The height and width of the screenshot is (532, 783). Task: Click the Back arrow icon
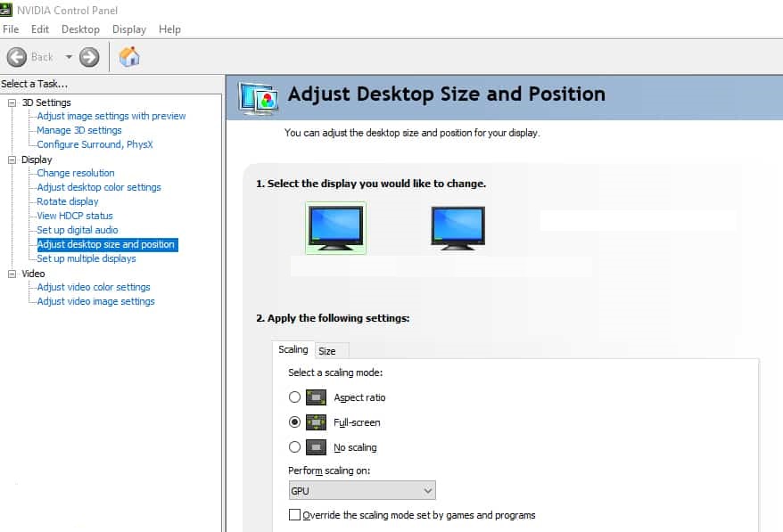point(16,57)
